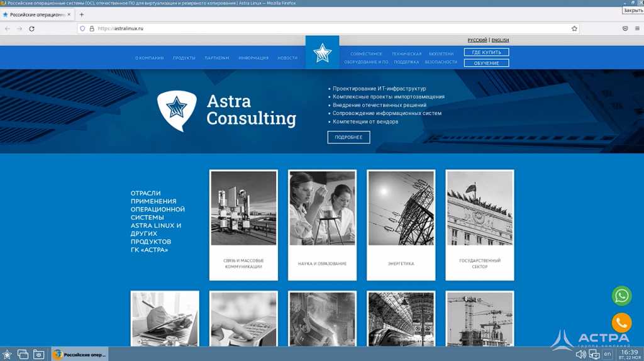
Task: Click the Firefox reload page button
Action: [31, 28]
